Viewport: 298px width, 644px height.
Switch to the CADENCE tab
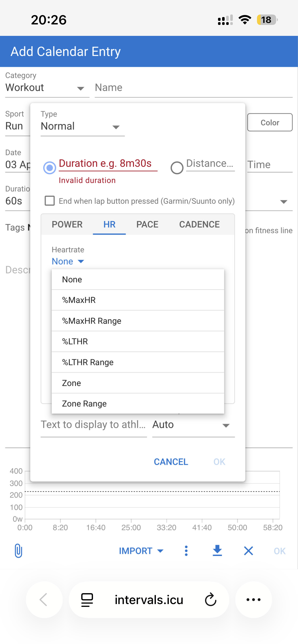pyautogui.click(x=199, y=224)
